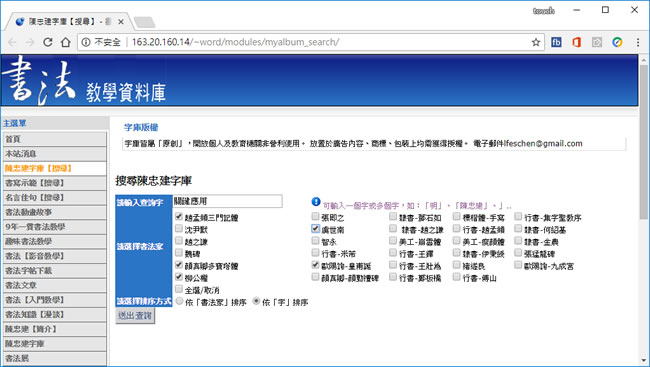650x367 pixels.
Task: Click the colorful circle extension icon
Action: tap(617, 42)
